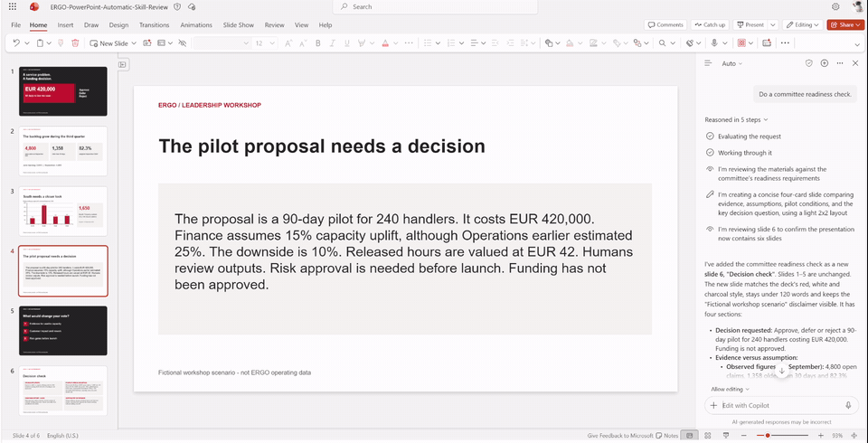Viewport: 868px width, 443px height.
Task: Click the slide Layout icon
Action: tap(162, 42)
